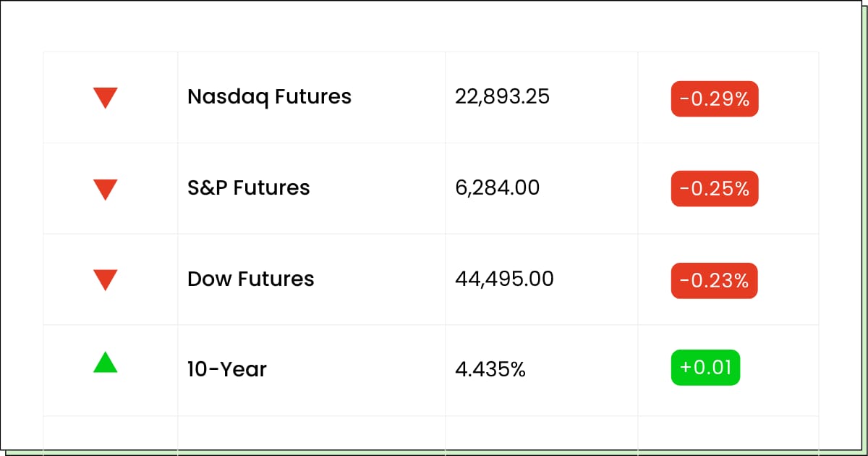Screen dimensions: 868x456
Task: Open the 10-Year row name
Action: point(227,370)
